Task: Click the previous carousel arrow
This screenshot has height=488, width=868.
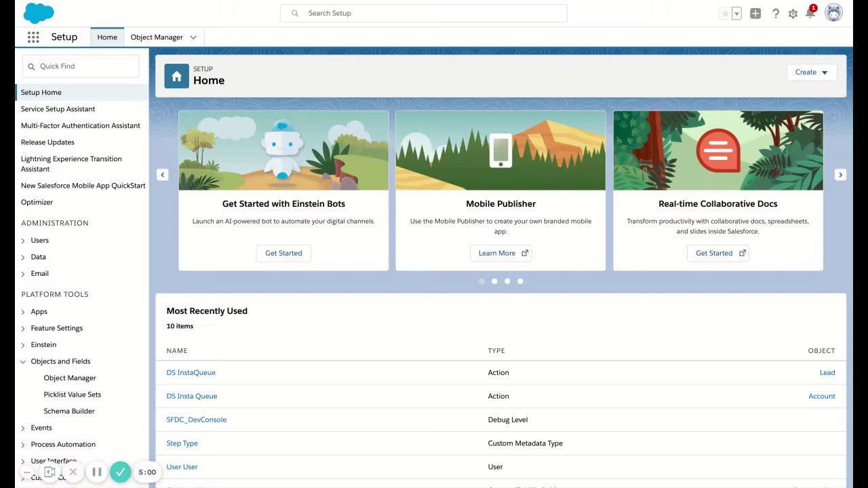Action: click(x=162, y=175)
